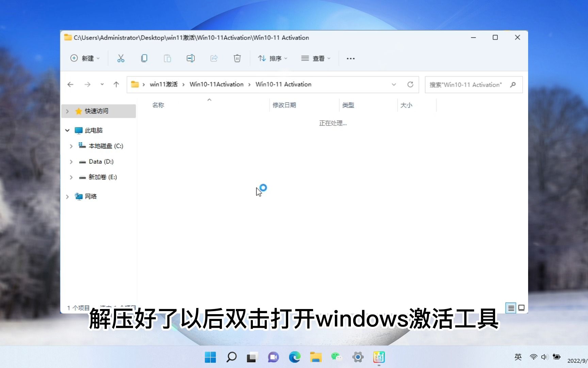Click the 英 input language indicator
Viewport: 588px width, 368px height.
(x=518, y=357)
